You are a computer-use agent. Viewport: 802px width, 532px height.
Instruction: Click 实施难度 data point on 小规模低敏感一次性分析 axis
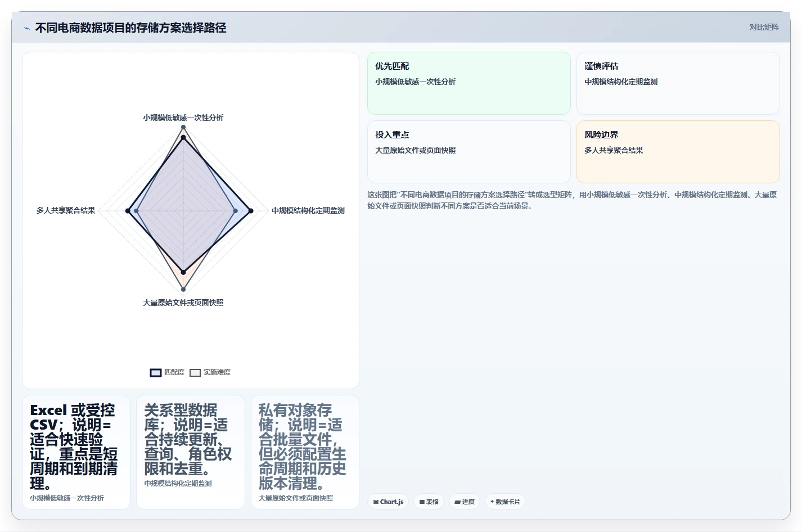tap(183, 127)
